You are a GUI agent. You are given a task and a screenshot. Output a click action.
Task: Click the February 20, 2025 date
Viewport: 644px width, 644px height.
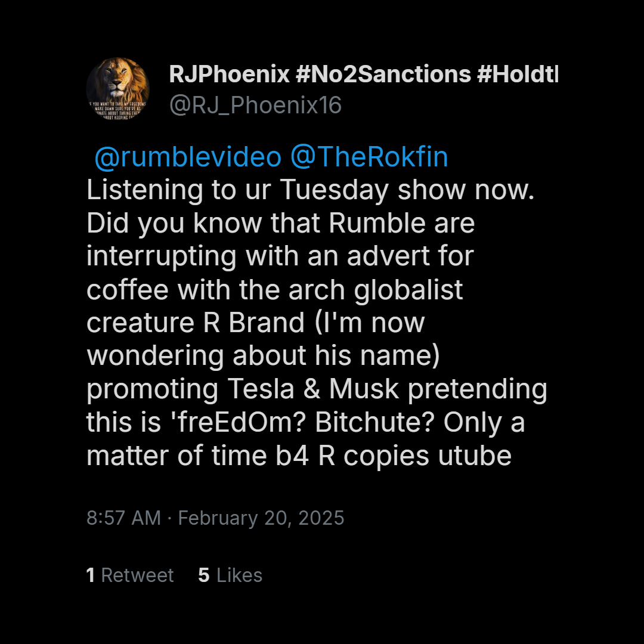click(261, 518)
